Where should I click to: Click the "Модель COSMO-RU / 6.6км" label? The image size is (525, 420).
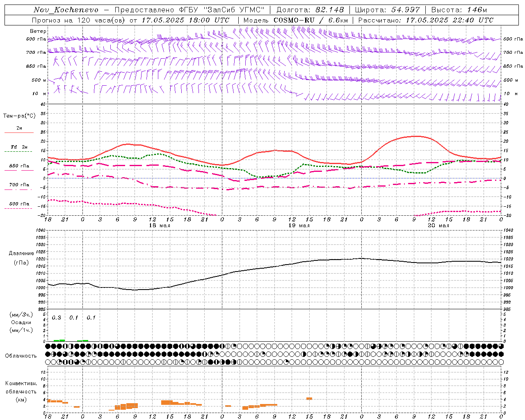[x=296, y=20]
